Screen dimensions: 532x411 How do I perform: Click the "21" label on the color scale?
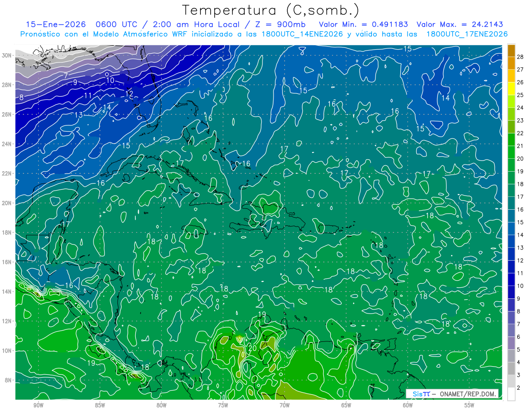point(520,146)
